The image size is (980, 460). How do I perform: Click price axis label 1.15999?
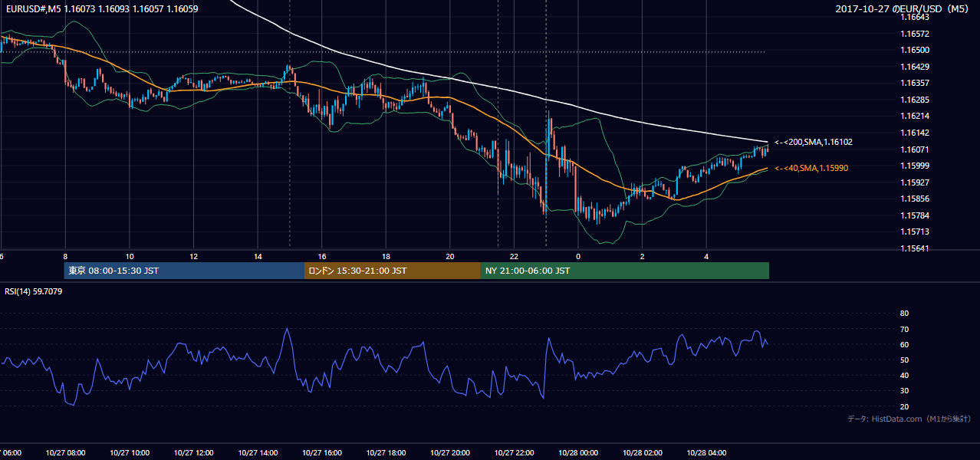[916, 166]
